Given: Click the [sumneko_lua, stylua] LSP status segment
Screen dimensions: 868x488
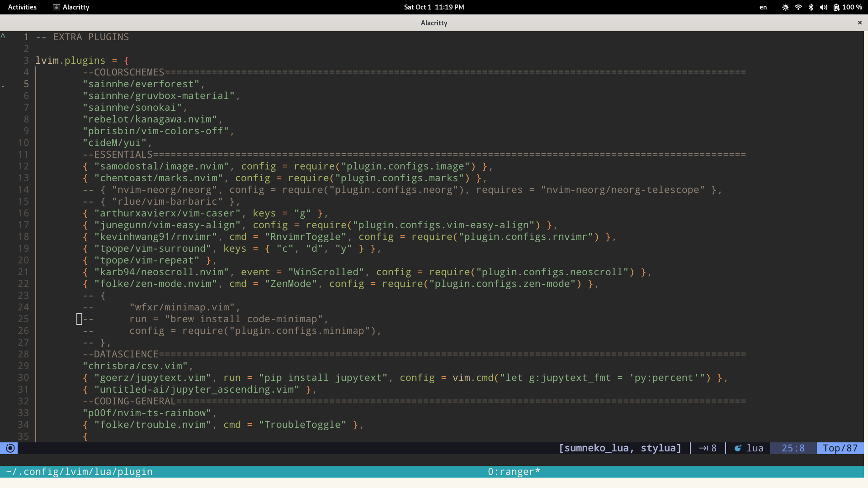Looking at the screenshot, I should point(620,448).
